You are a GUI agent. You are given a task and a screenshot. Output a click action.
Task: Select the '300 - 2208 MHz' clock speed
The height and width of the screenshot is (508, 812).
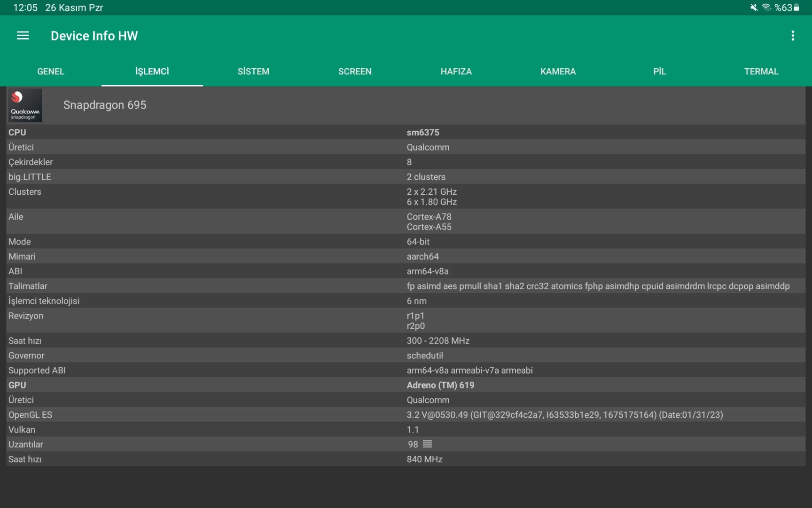438,341
